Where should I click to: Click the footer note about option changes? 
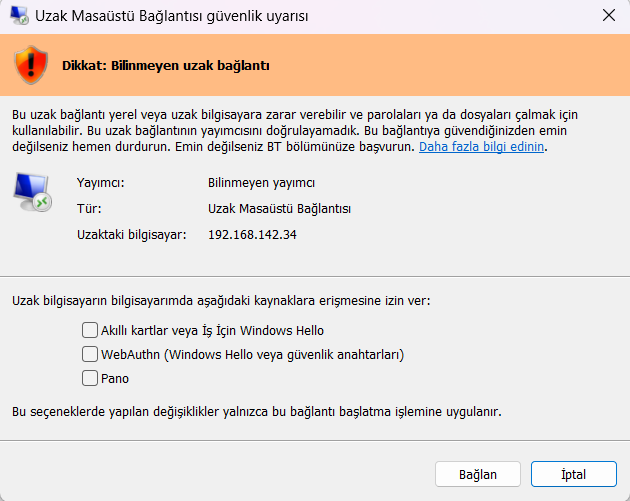(x=256, y=411)
